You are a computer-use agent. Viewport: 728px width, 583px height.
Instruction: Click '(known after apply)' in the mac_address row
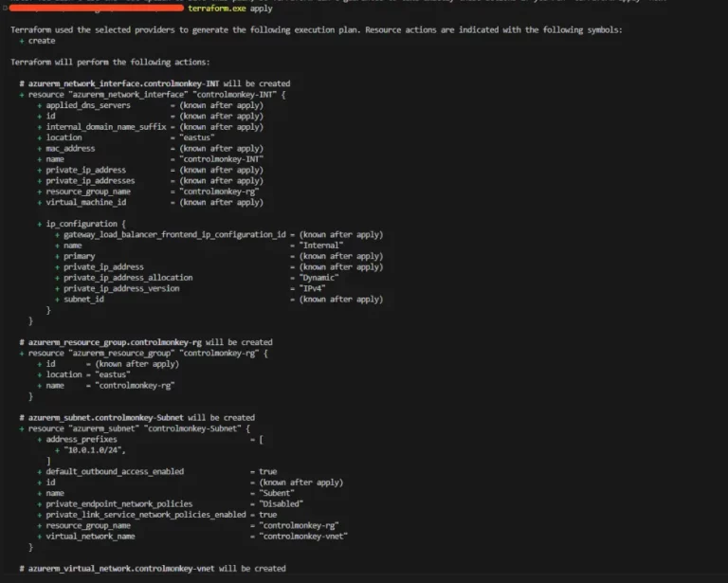(222, 149)
